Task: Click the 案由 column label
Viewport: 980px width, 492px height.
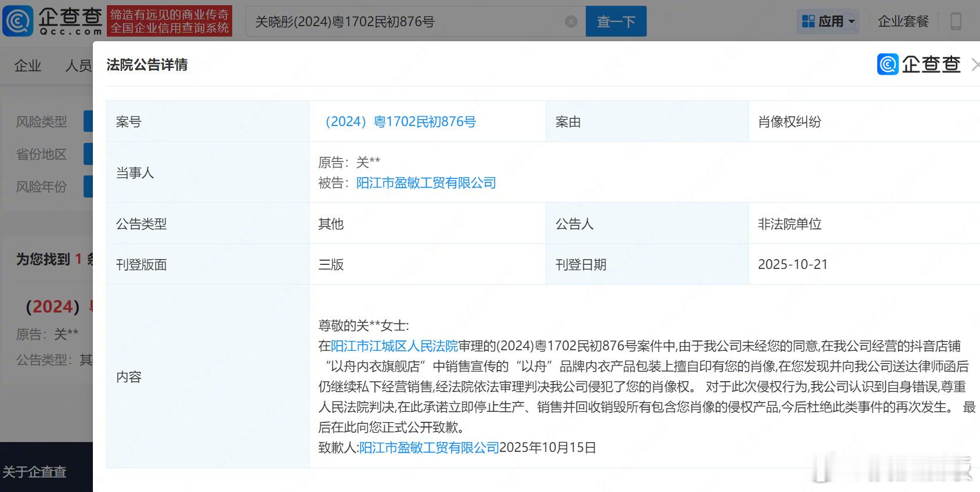Action: [568, 121]
